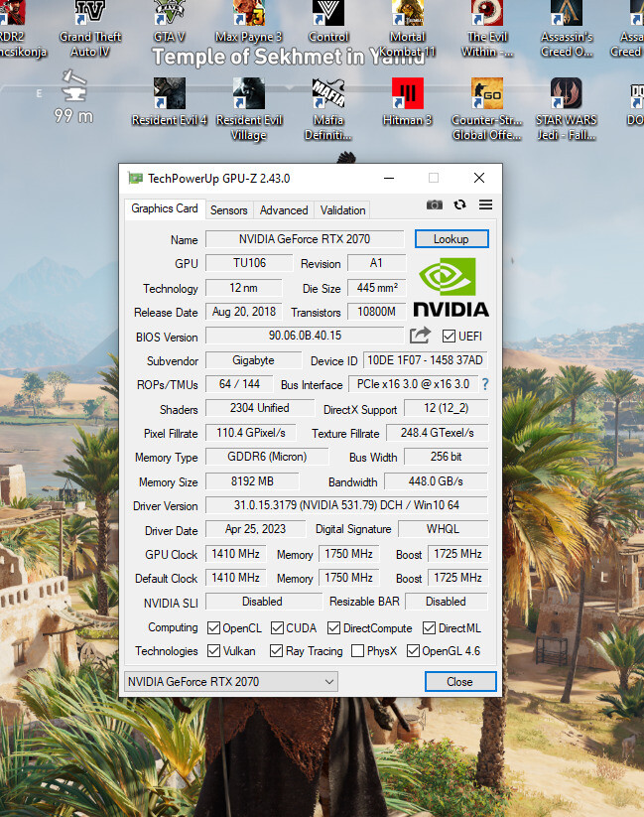Screen dimensions: 644x817
Task: Close GPU-Z with the title bar X
Action: click(x=479, y=179)
